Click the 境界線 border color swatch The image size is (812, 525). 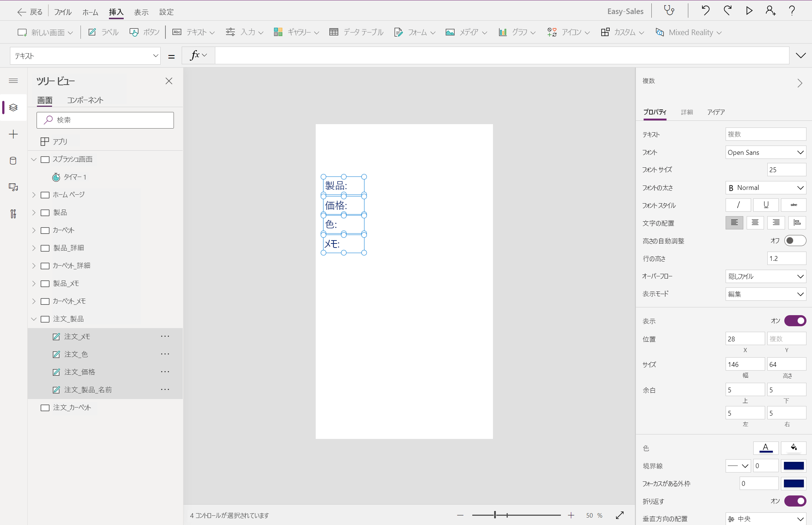[794, 466]
